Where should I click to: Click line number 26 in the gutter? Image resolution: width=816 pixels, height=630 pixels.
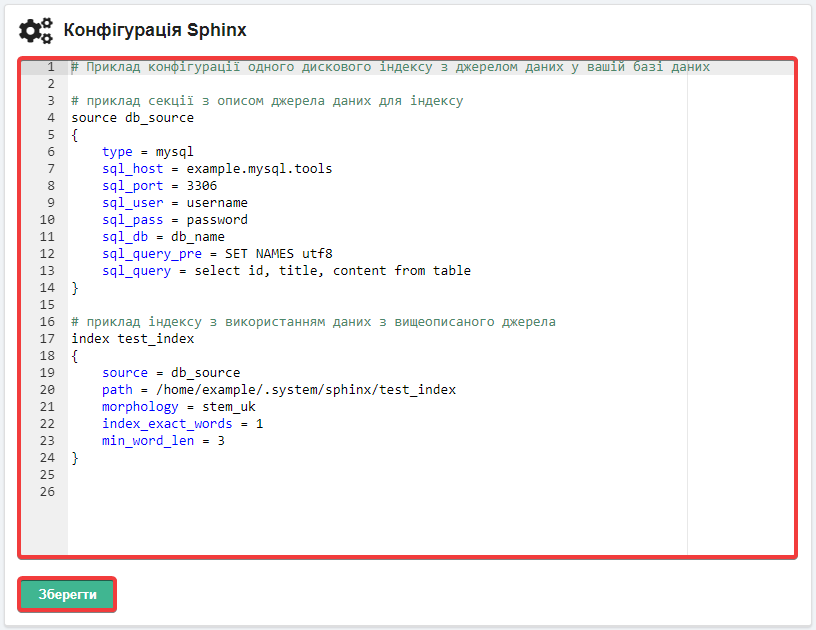[47, 492]
